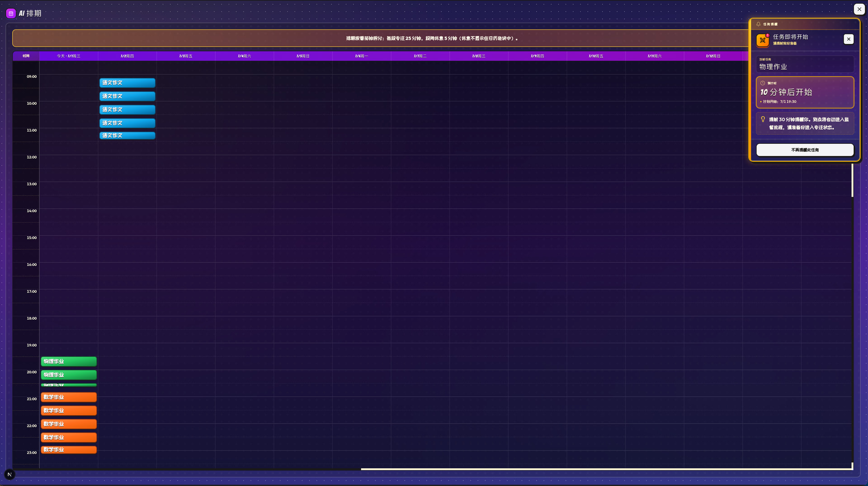868x486 pixels.
Task: Open the 物理作业 block at 20:00
Action: [69, 375]
